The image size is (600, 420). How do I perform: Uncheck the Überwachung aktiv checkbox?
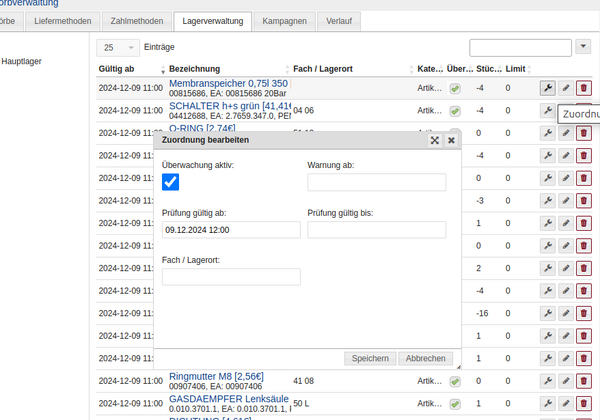[x=170, y=182]
